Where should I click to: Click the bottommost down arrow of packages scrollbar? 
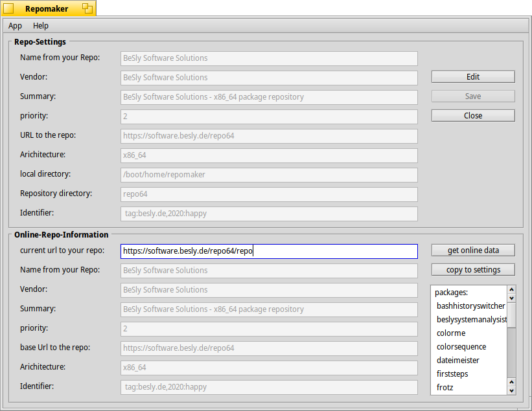click(511, 390)
